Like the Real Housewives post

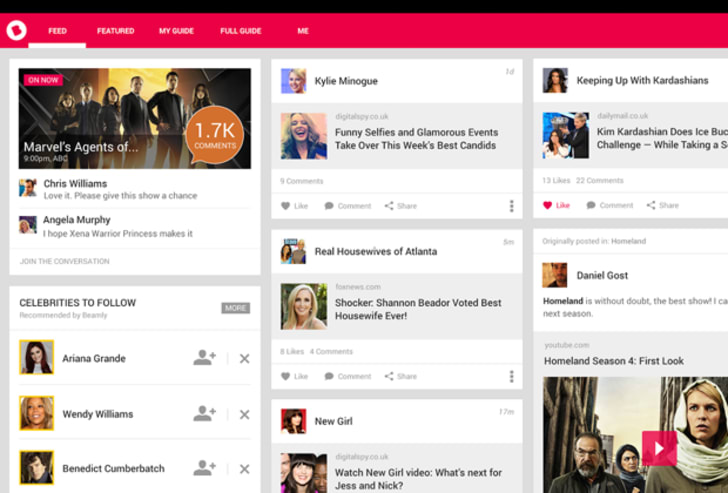coord(294,376)
